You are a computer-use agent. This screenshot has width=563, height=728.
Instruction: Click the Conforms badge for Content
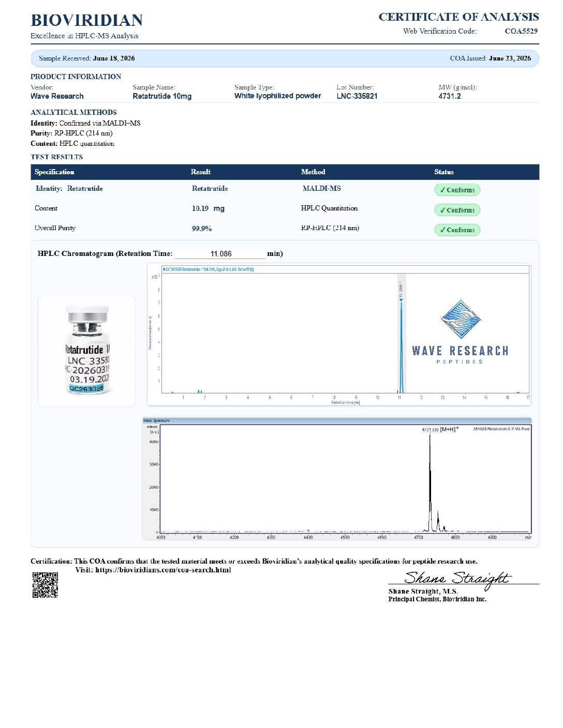click(457, 210)
